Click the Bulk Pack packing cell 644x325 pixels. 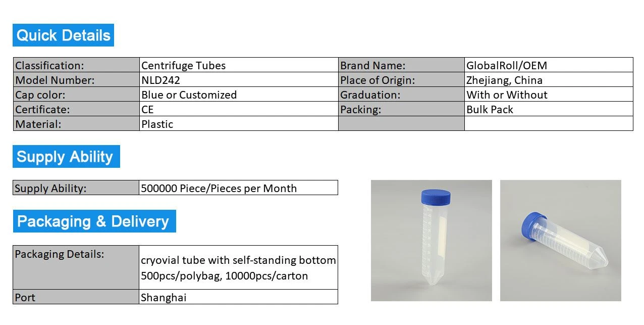coord(549,109)
